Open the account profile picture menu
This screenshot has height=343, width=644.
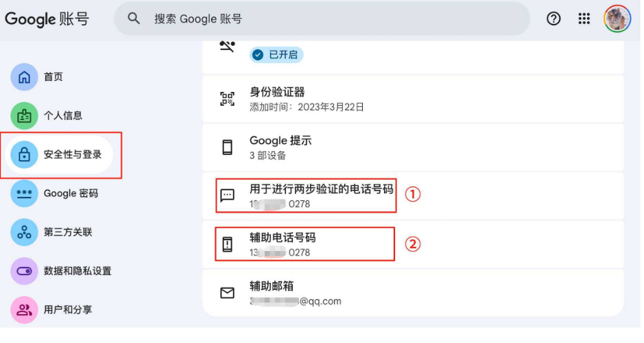click(617, 19)
